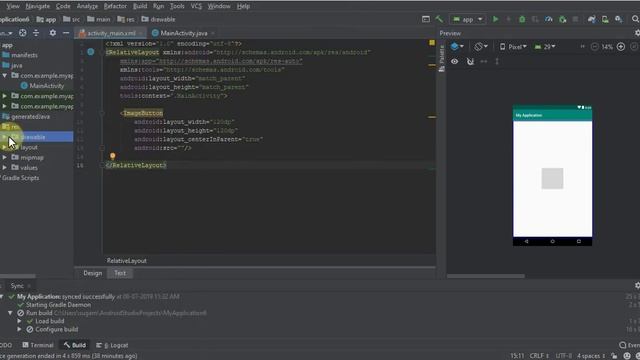
Task: Open the Build menu in menu bar
Action: point(140,6)
